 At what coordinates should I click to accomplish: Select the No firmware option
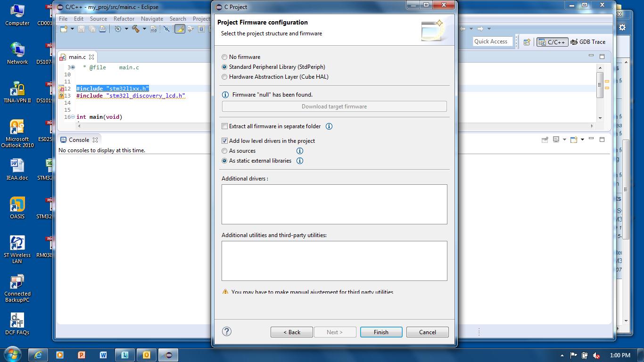pos(241,57)
